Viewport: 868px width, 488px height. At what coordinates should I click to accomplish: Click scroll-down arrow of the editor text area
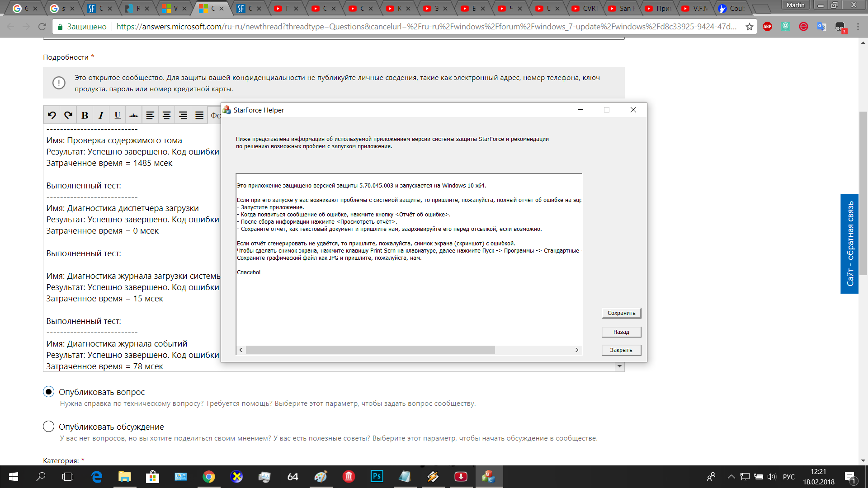(x=619, y=366)
